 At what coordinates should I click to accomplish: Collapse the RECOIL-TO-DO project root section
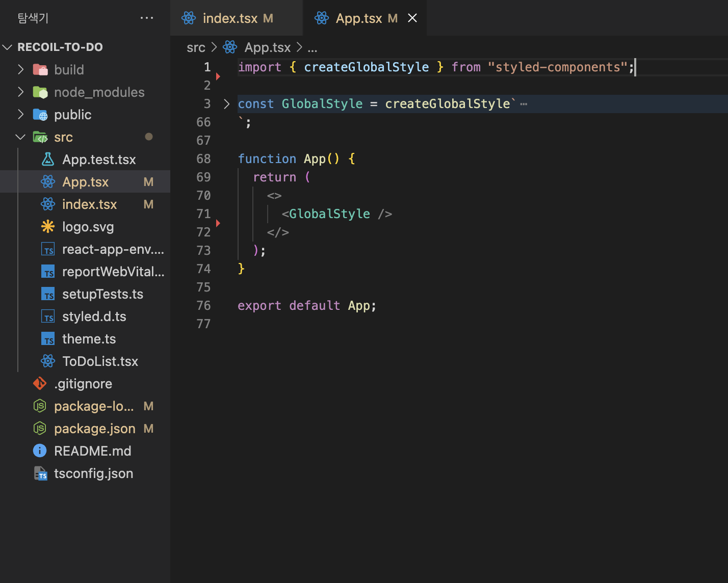click(8, 47)
